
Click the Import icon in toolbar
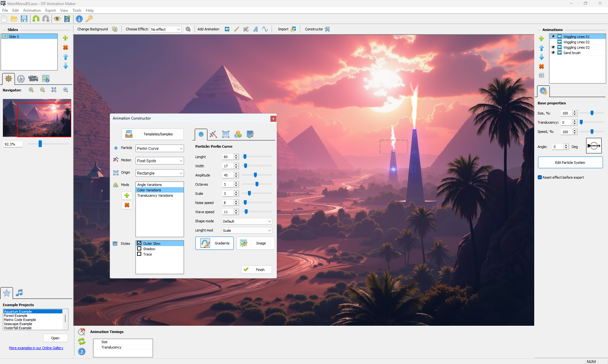point(293,29)
